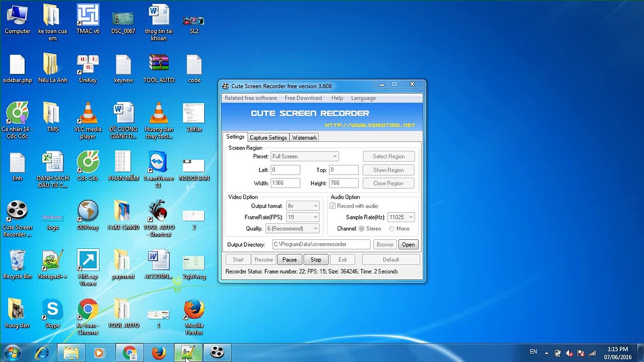Select the Huong dan chay tool icon

pos(158,121)
